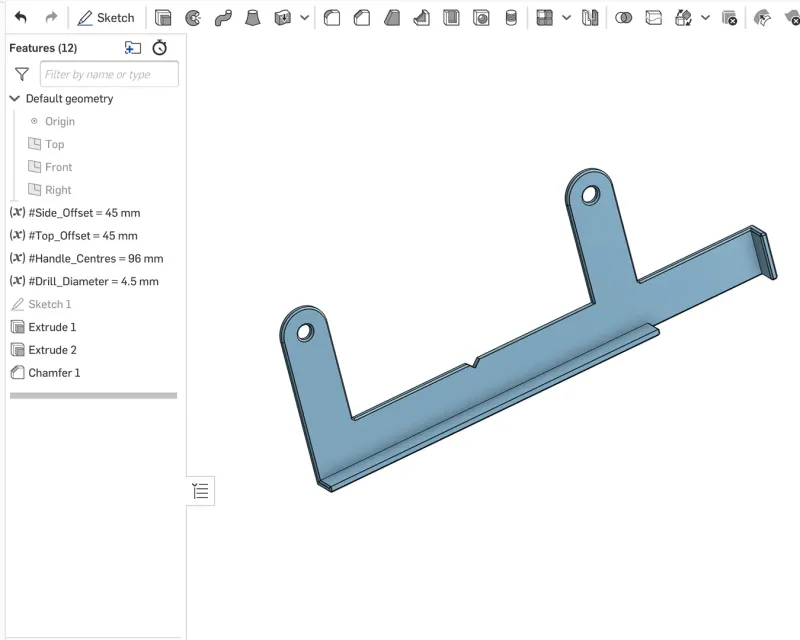Open dropdown next to the Thicken tool
Viewport: 800px width, 640px height.
[305, 18]
